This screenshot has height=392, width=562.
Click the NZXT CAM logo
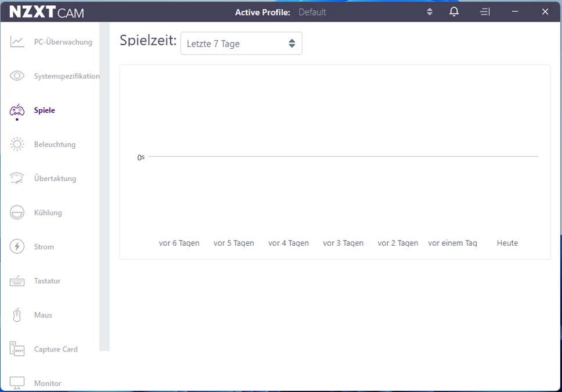point(46,12)
